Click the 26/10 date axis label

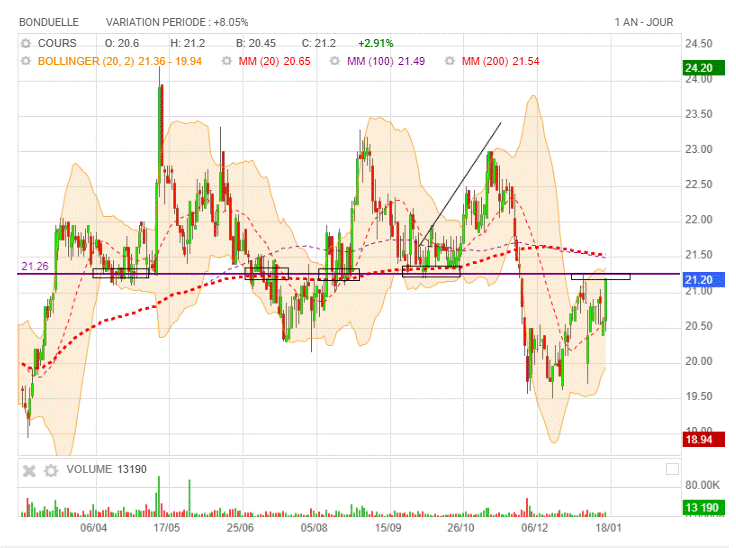point(461,528)
